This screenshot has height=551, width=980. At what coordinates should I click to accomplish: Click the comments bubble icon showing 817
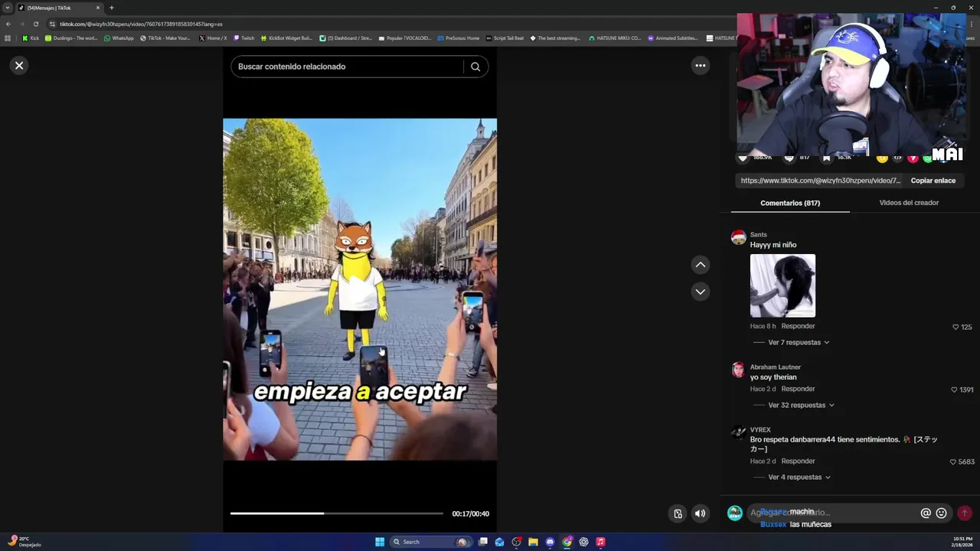(789, 158)
